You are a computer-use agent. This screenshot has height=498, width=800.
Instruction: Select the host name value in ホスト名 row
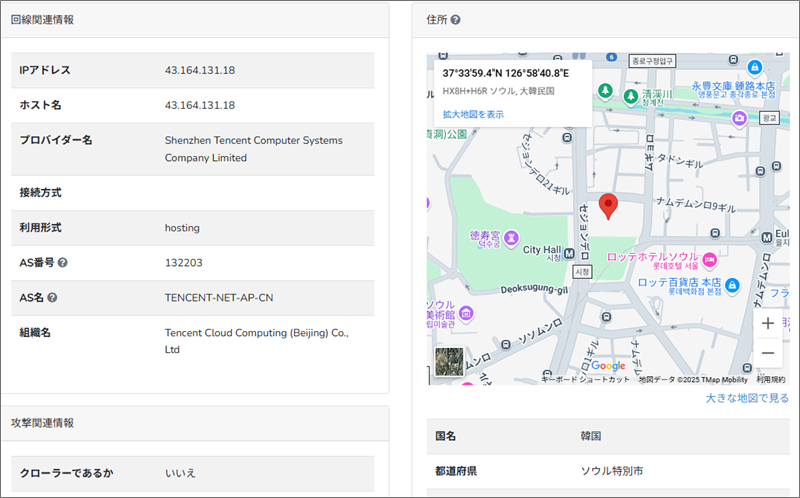tap(200, 105)
